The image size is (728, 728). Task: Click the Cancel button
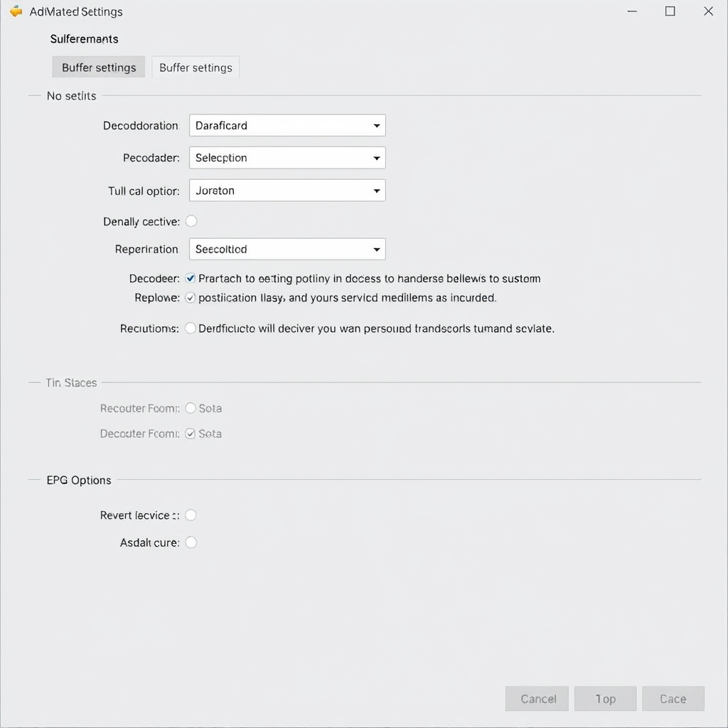(537, 698)
